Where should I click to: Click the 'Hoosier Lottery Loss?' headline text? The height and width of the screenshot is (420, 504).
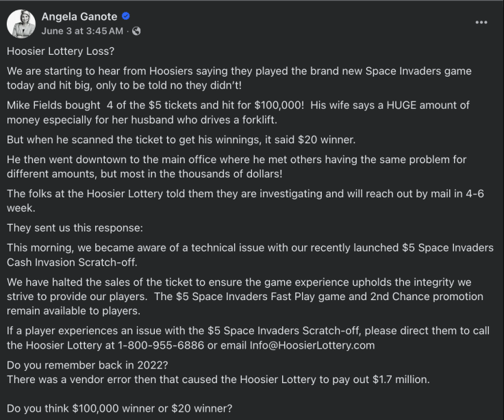tap(60, 51)
